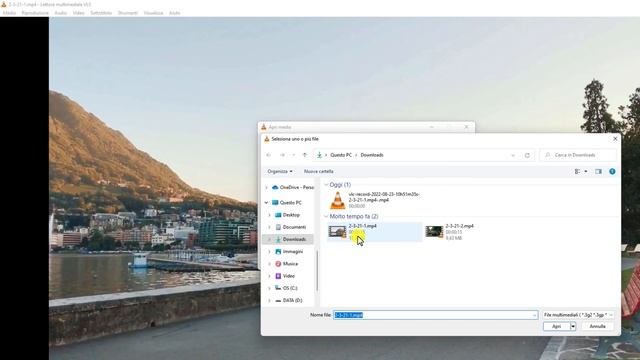Open the File multimediali type filter
The width and height of the screenshot is (640, 360).
pyautogui.click(x=578, y=315)
